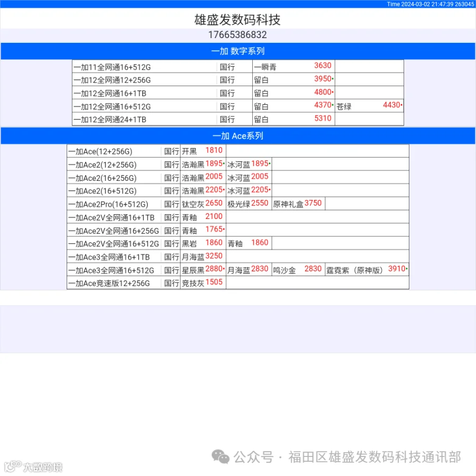Click 青釉 in the 一加Ace2V 16+512G row
The width and height of the screenshot is (476, 476).
[x=235, y=244]
